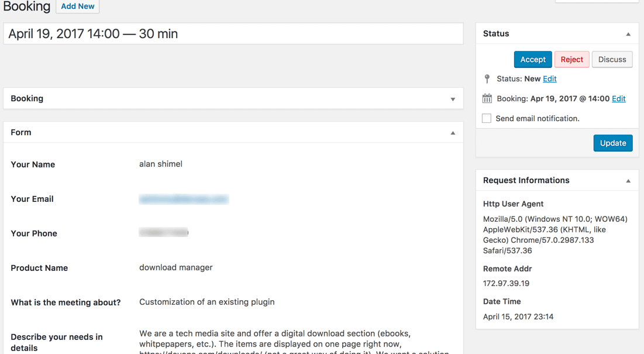Edit the booking date and time

click(x=618, y=99)
